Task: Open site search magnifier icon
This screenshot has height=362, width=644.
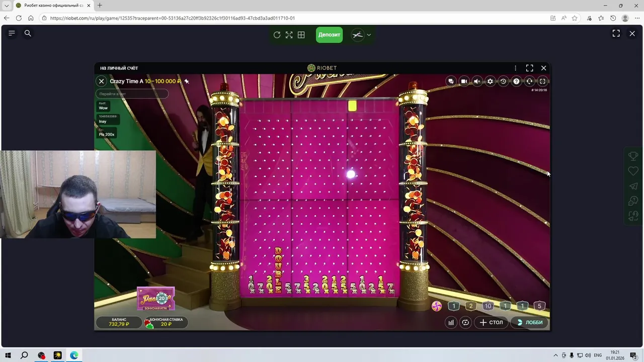Action: coord(28,33)
